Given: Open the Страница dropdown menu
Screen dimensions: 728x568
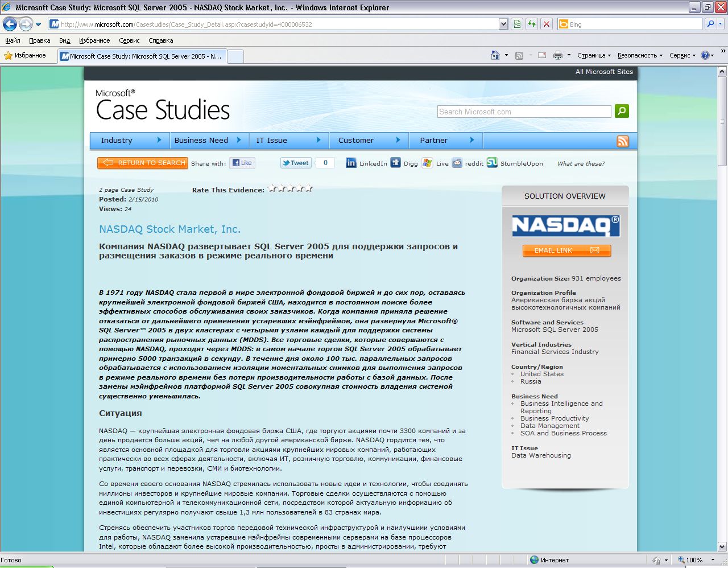Looking at the screenshot, I should 594,55.
